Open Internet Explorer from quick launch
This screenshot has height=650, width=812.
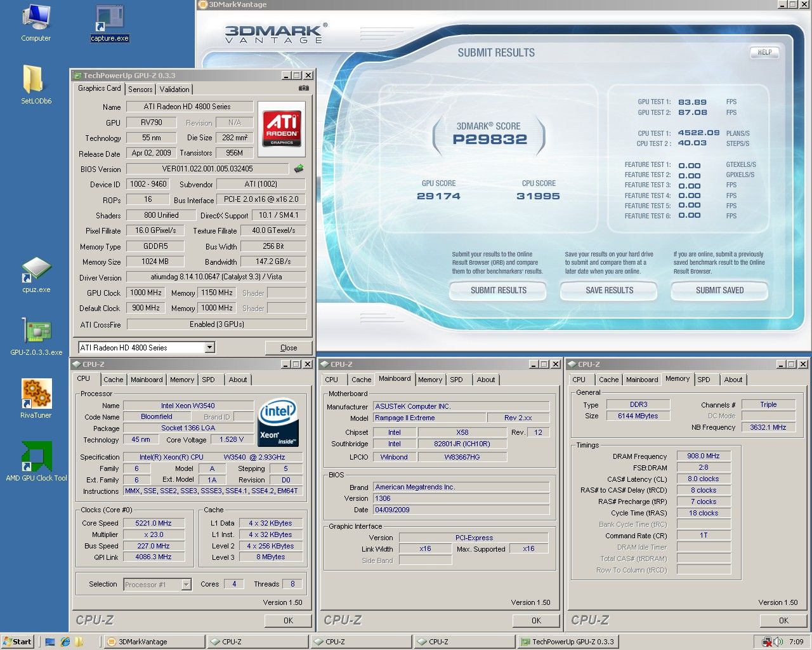pyautogui.click(x=65, y=641)
